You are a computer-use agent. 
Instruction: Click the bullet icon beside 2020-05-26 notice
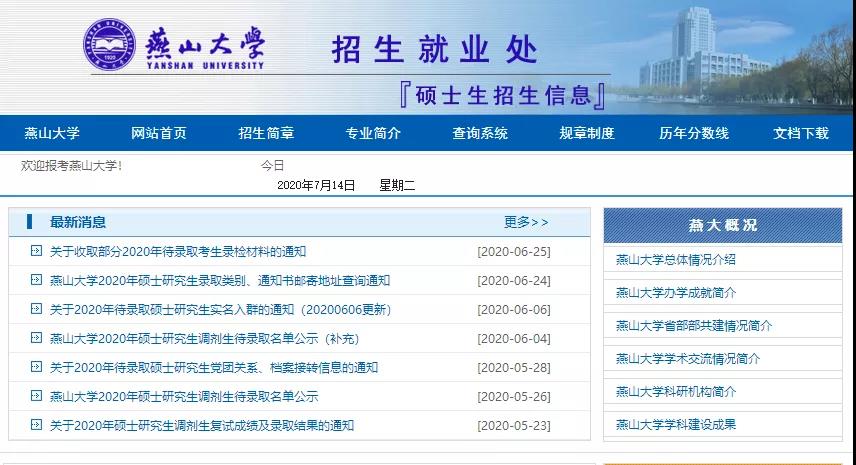tap(36, 396)
